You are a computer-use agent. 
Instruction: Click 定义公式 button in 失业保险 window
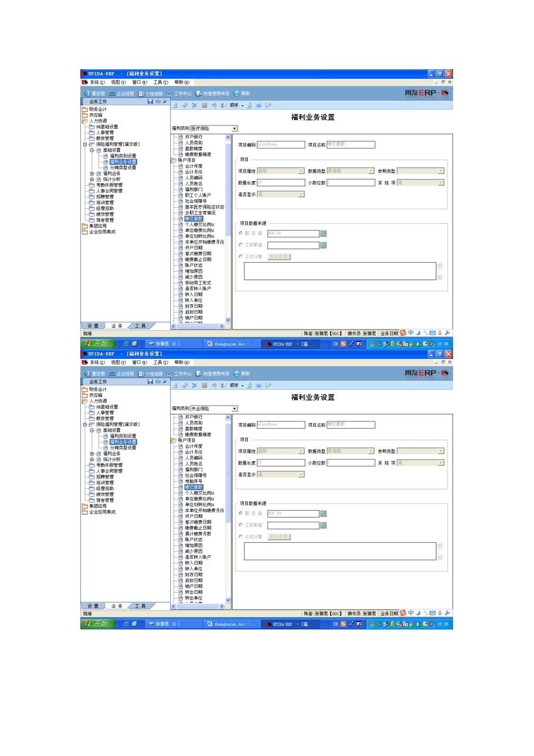[x=279, y=537]
